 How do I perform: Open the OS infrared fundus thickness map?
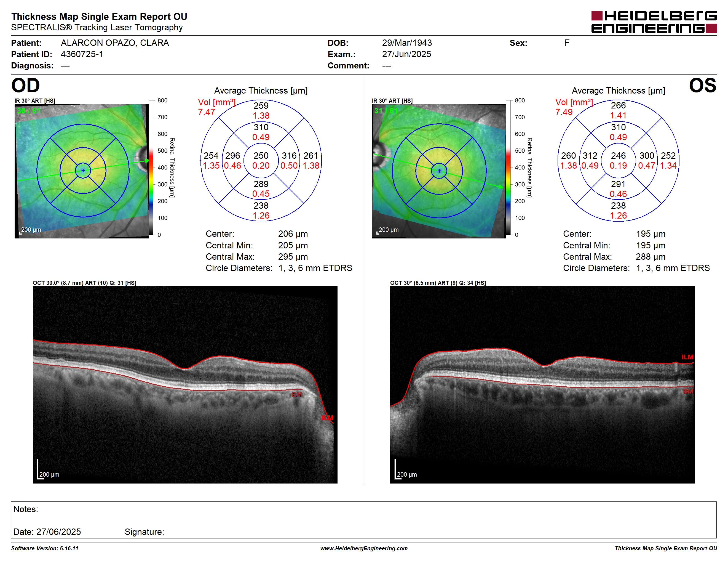pos(439,171)
